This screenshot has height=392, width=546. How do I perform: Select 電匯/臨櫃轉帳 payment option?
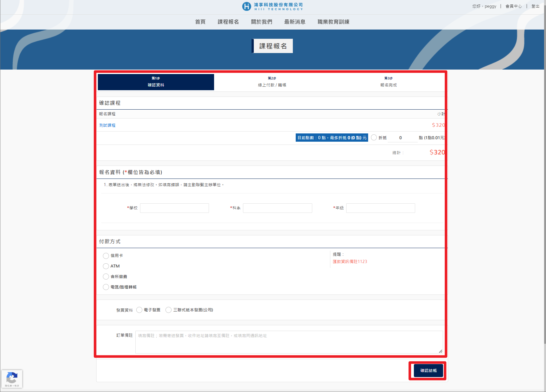click(106, 287)
